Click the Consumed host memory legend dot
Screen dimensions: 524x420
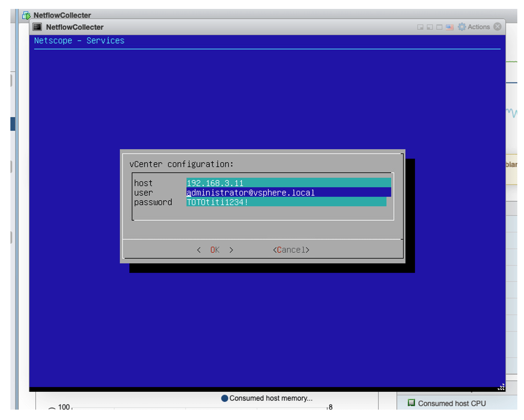(225, 398)
